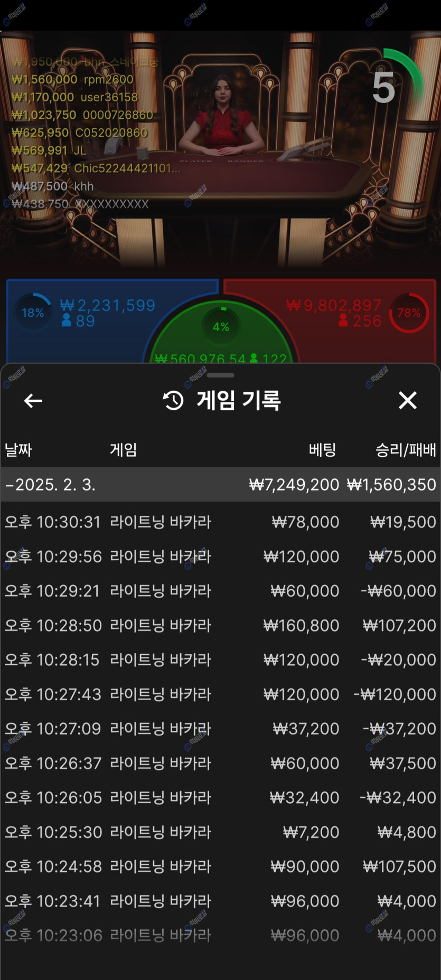Open the 오후 10:24:58 game record
Screen dimensions: 441x980
point(220,866)
